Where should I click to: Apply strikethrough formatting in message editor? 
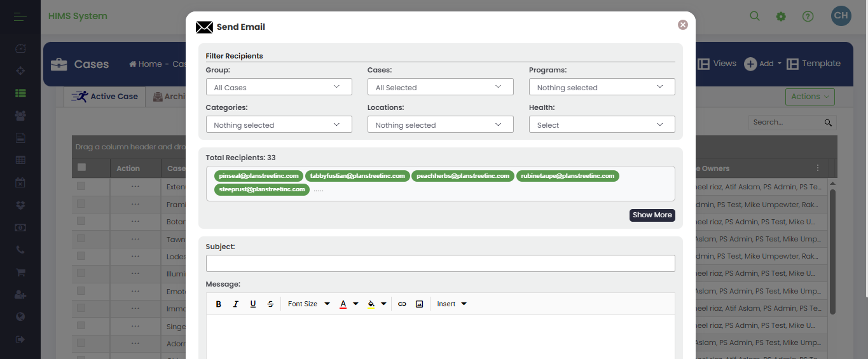coord(270,304)
